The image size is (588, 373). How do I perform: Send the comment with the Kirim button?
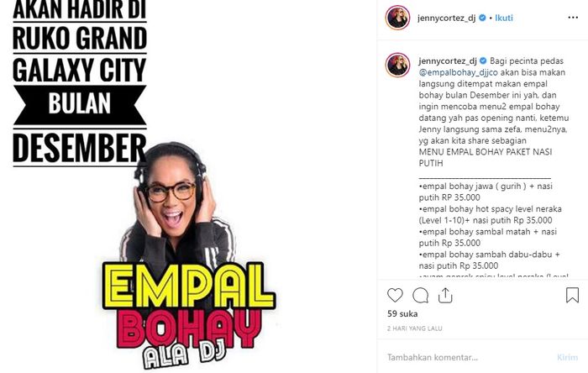pos(567,357)
